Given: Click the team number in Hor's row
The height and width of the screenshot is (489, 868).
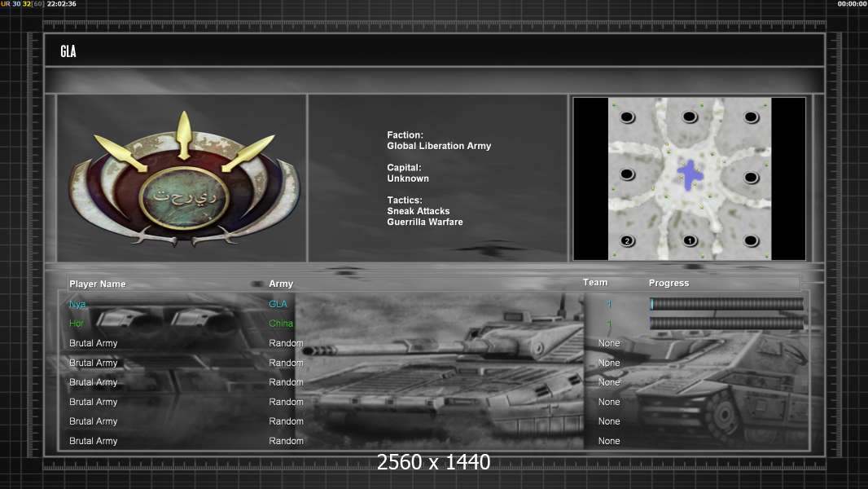Looking at the screenshot, I should pos(609,324).
